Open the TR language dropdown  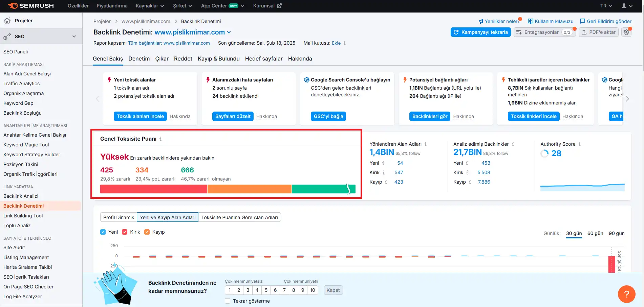point(606,6)
